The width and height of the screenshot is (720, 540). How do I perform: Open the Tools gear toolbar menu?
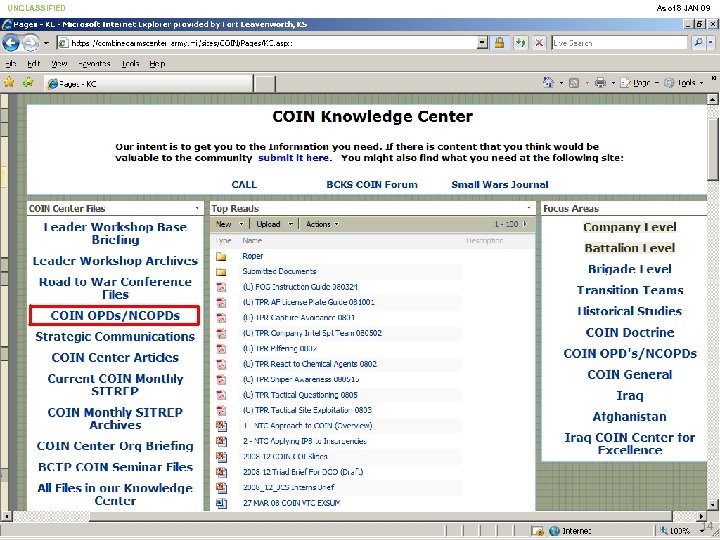tap(683, 83)
